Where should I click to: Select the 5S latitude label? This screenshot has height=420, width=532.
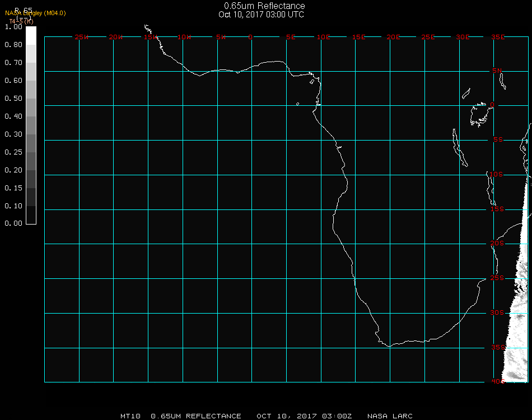click(498, 140)
